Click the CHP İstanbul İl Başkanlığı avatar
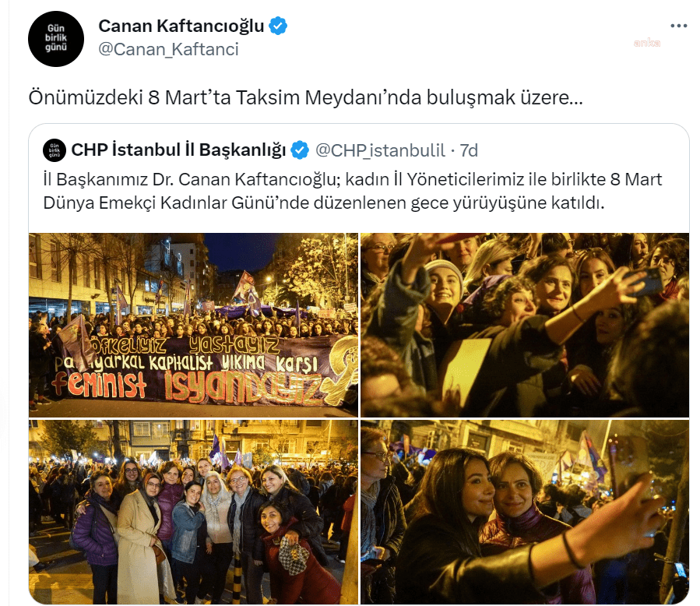This screenshot has width=700, height=606. pyautogui.click(x=55, y=150)
